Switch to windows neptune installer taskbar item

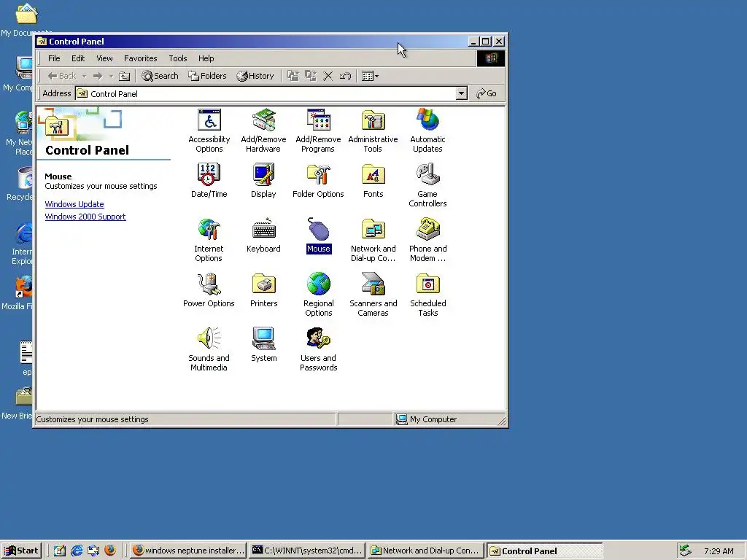tap(188, 551)
